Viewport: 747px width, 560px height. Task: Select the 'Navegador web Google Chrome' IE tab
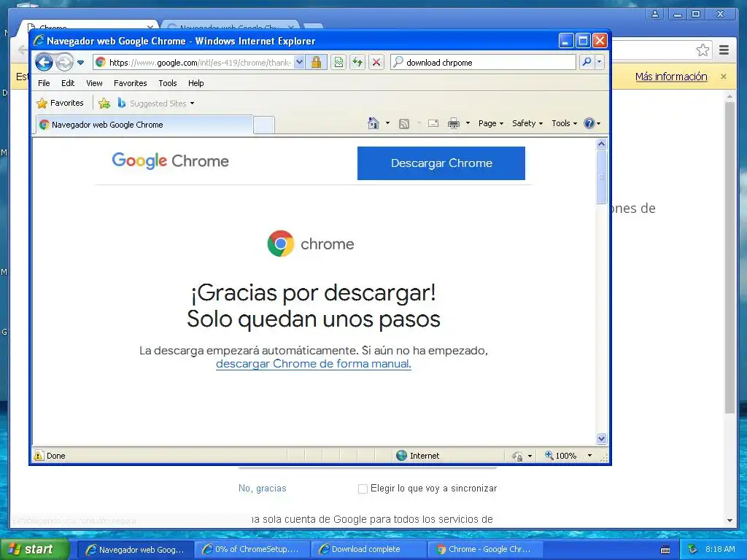pyautogui.click(x=144, y=125)
